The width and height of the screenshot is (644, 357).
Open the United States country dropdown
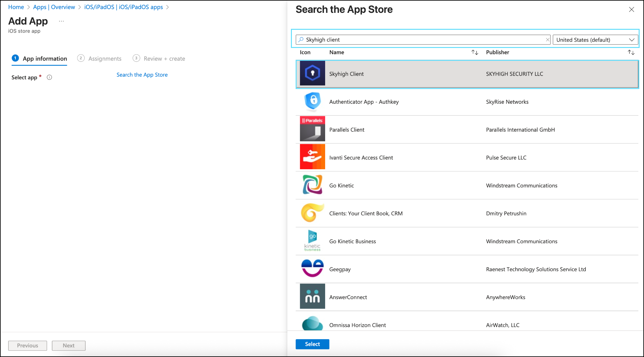[595, 40]
